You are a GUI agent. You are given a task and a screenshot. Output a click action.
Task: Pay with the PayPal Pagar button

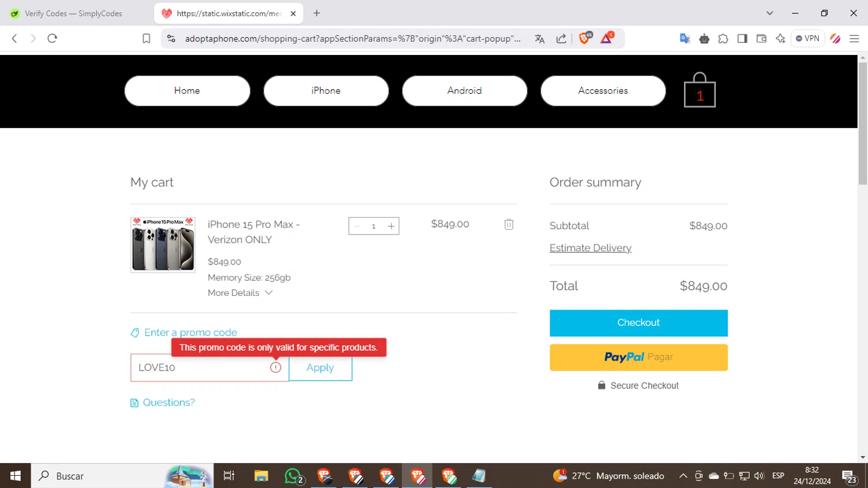[638, 357]
